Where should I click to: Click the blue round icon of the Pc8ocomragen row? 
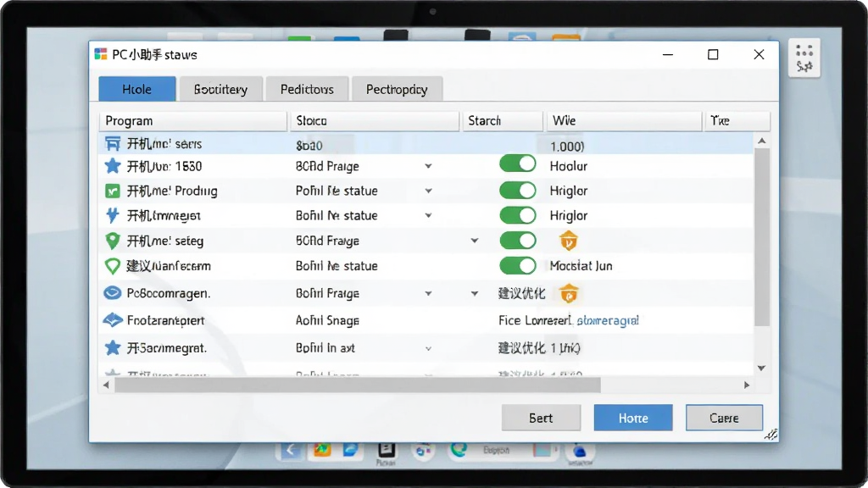pyautogui.click(x=113, y=292)
